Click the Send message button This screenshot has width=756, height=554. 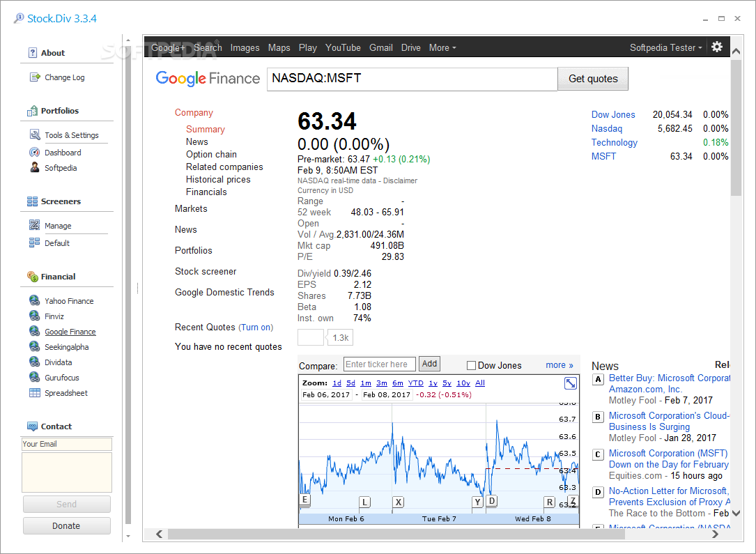coord(66,504)
